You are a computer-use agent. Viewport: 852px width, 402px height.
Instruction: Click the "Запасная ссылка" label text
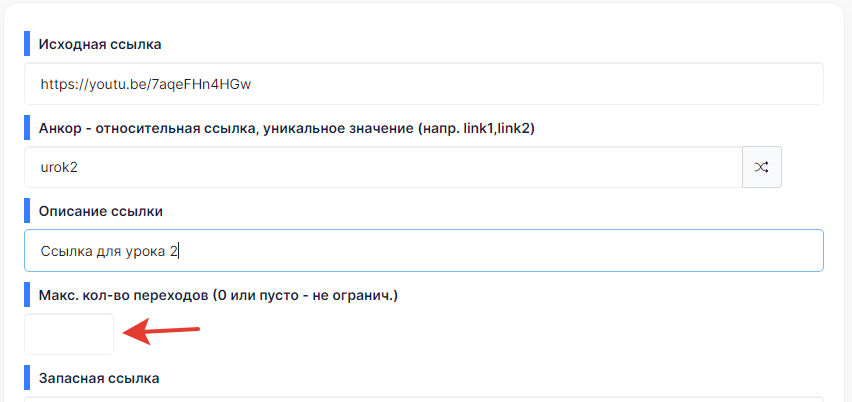[x=99, y=378]
